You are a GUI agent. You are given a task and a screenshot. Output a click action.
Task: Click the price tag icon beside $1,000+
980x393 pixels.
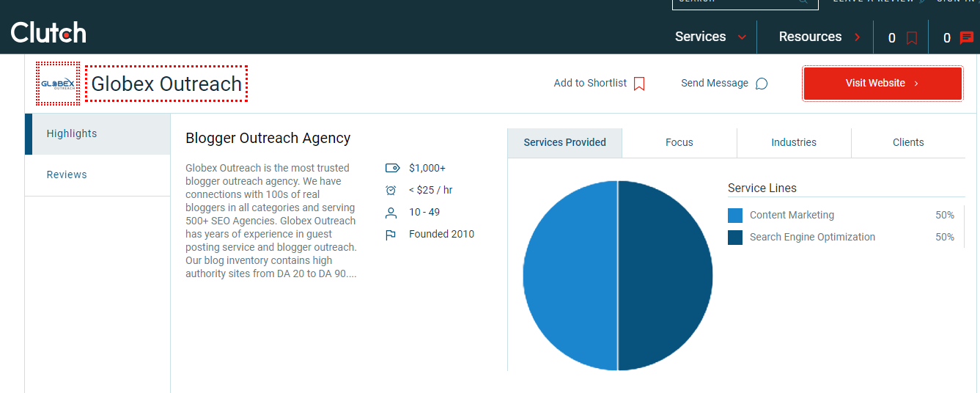pyautogui.click(x=391, y=168)
